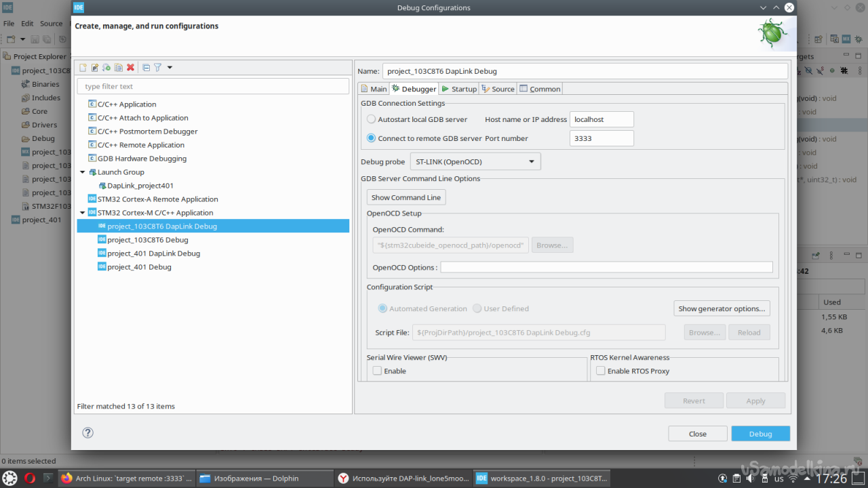Collapse STM32 Cortex-M C/C++ Application node
Image resolution: width=868 pixels, height=488 pixels.
click(x=82, y=213)
